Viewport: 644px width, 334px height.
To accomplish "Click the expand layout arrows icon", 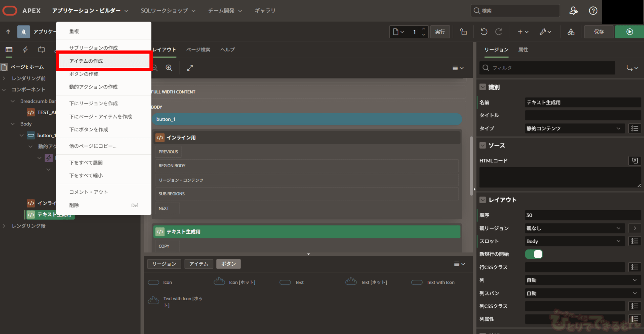I will click(190, 68).
